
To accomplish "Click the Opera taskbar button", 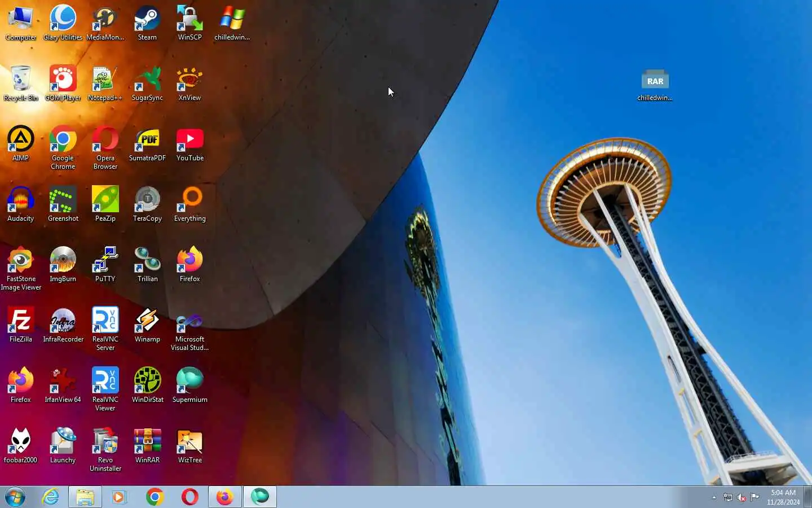I will [x=190, y=497].
